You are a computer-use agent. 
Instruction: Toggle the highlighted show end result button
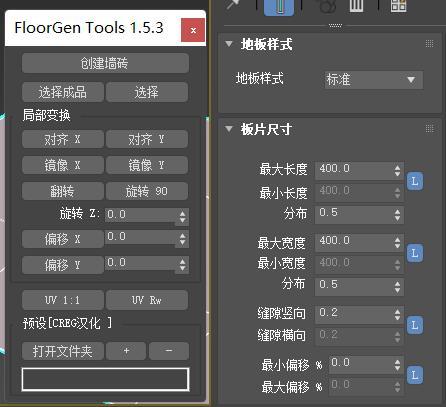click(279, 7)
